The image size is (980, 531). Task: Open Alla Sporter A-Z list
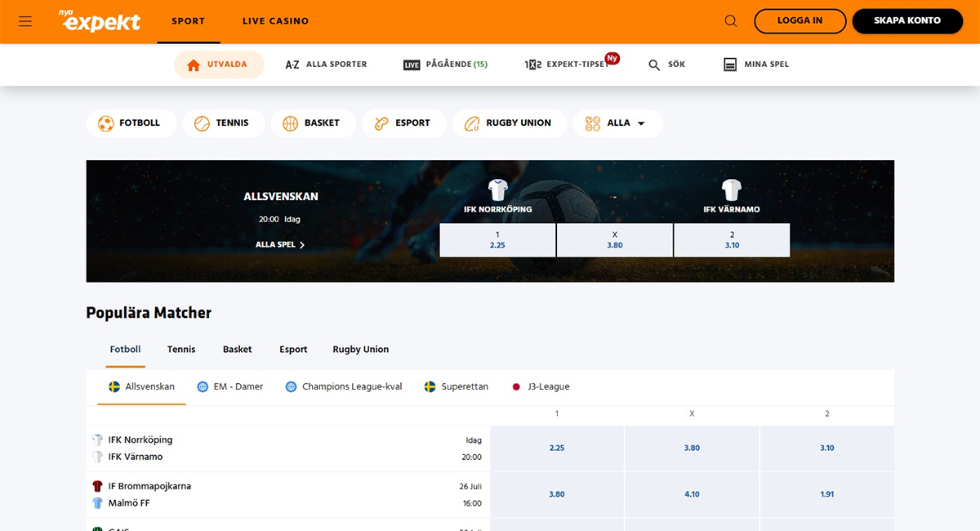(326, 65)
